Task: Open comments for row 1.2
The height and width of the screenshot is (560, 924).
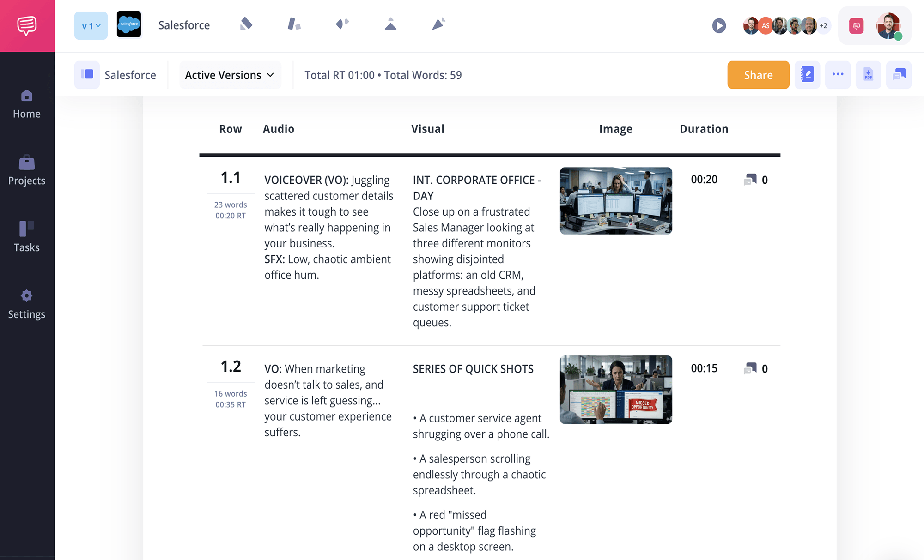Action: (x=756, y=368)
